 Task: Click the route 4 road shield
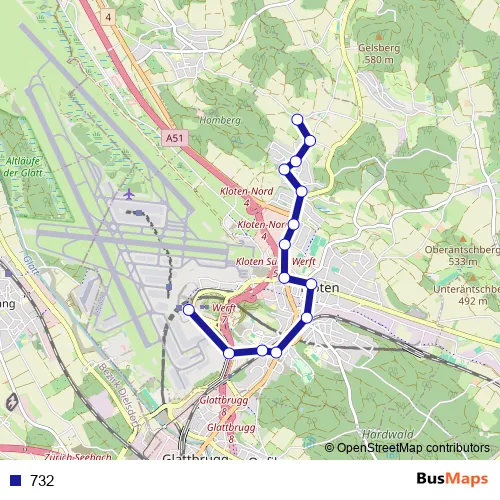point(108,17)
